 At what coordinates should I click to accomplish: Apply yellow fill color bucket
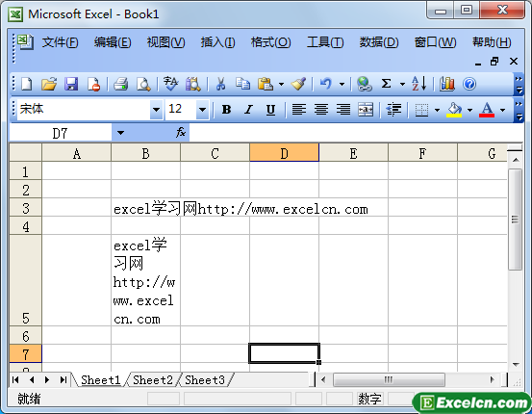pos(454,110)
